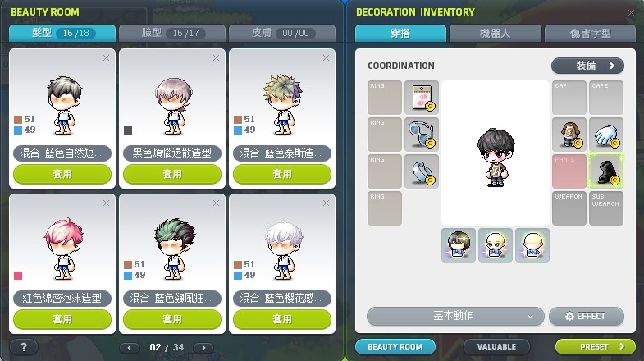Go to next hairstyle page arrow

(x=203, y=347)
